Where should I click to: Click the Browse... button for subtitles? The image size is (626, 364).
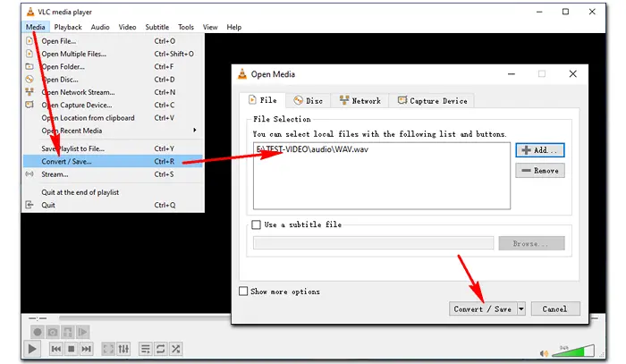(531, 243)
